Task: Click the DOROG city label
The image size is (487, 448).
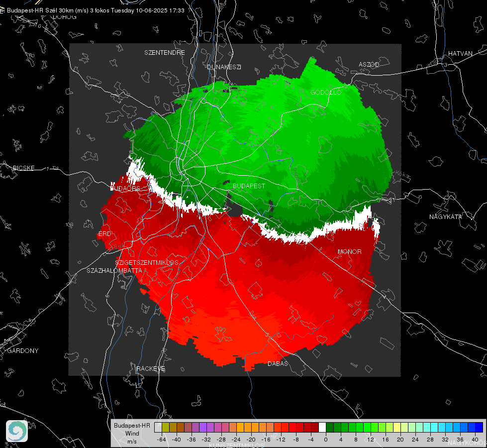Action: 65,17
